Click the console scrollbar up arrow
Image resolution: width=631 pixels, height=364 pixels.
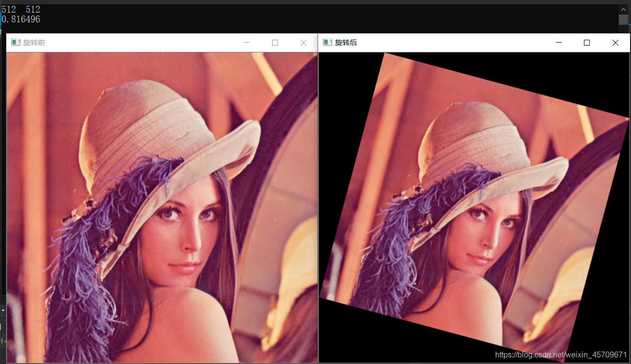click(623, 9)
